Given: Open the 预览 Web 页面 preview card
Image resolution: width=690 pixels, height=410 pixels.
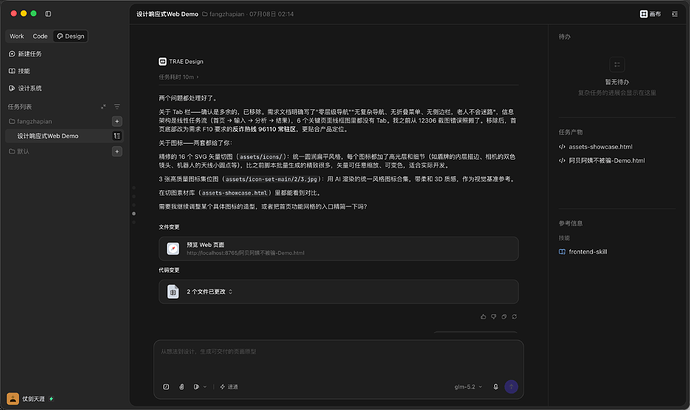Looking at the screenshot, I should (x=338, y=249).
